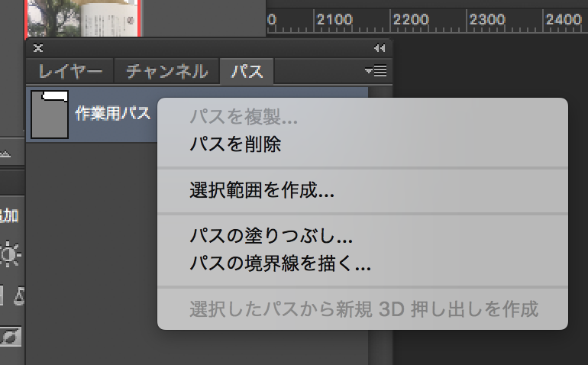The image size is (588, 365).
Task: Click the 作業用パス path thumbnail
Action: pyautogui.click(x=50, y=115)
